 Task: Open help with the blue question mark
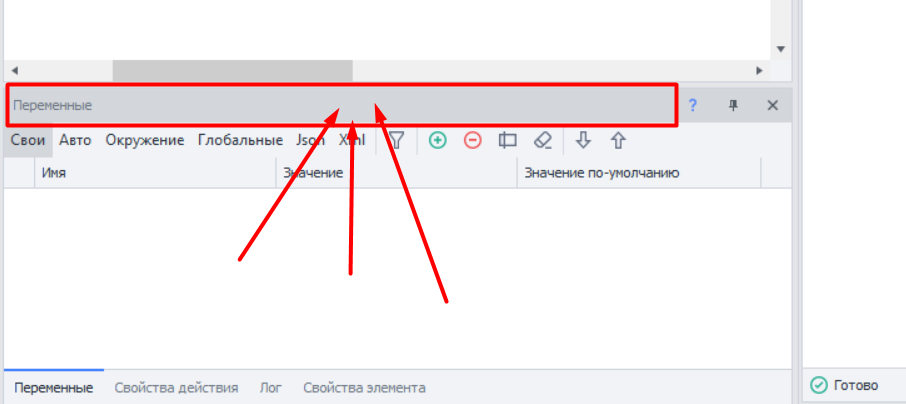click(693, 105)
